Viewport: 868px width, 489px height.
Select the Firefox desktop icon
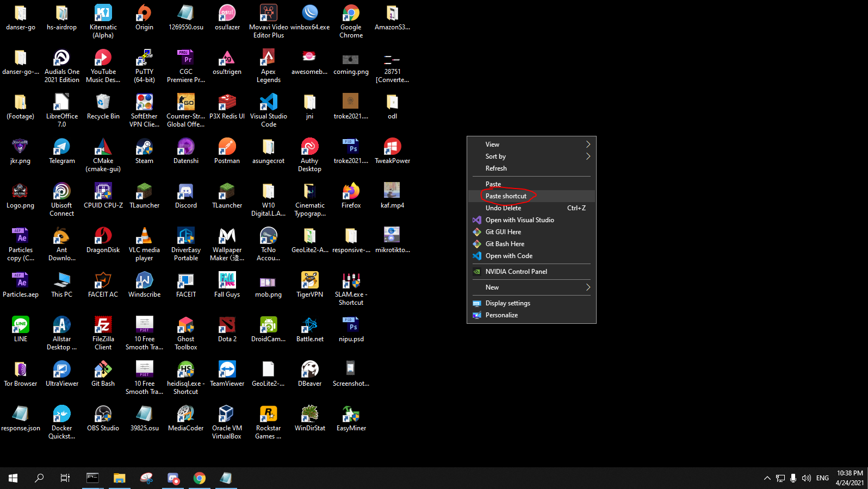point(351,196)
